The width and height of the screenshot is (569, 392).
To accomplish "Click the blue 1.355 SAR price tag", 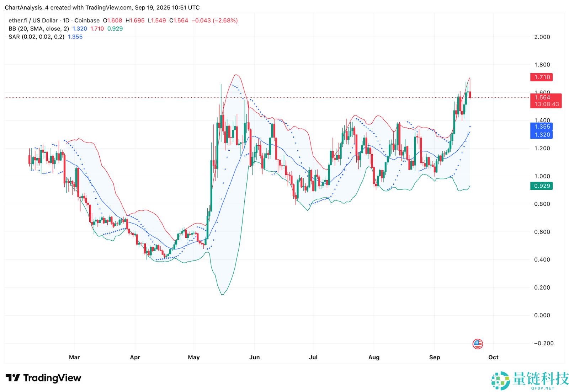I will click(542, 127).
